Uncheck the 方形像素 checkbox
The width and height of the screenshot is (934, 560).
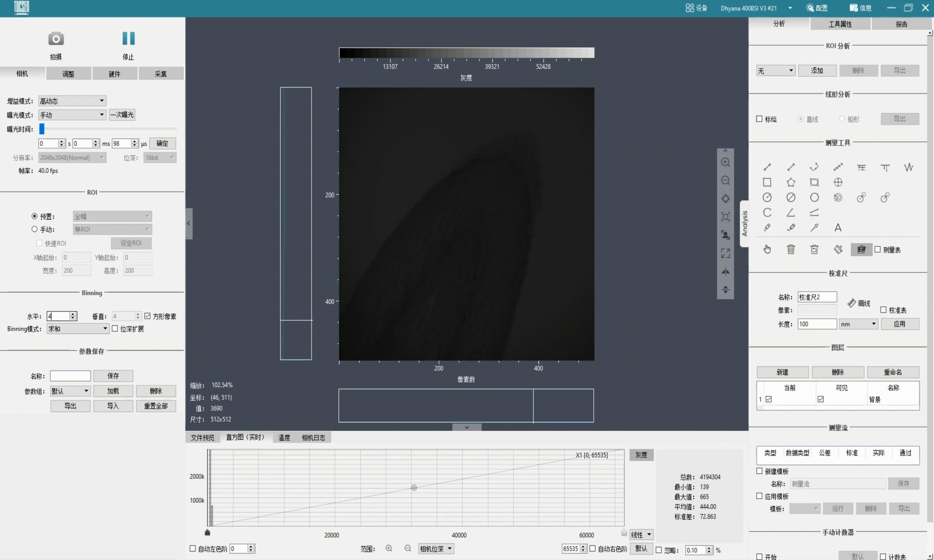[x=148, y=316]
